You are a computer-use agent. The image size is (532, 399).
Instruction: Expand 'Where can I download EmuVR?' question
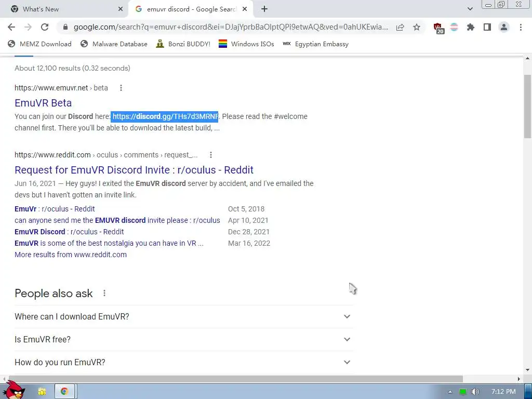tap(184, 316)
